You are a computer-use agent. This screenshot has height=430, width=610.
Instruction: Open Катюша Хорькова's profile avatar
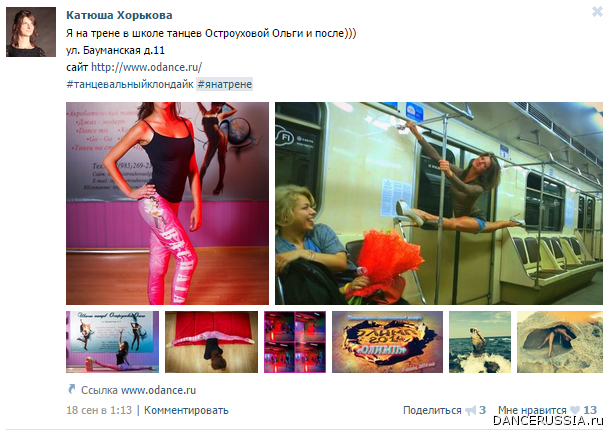click(x=31, y=32)
